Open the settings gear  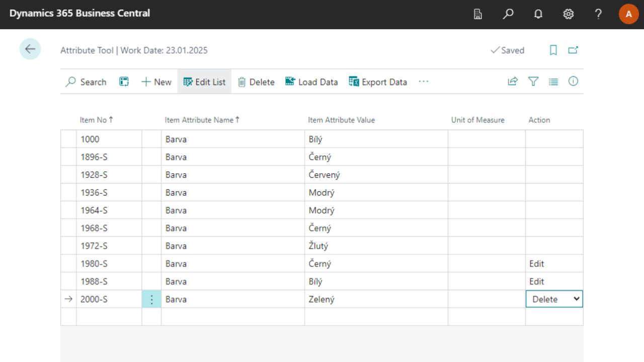pyautogui.click(x=568, y=14)
